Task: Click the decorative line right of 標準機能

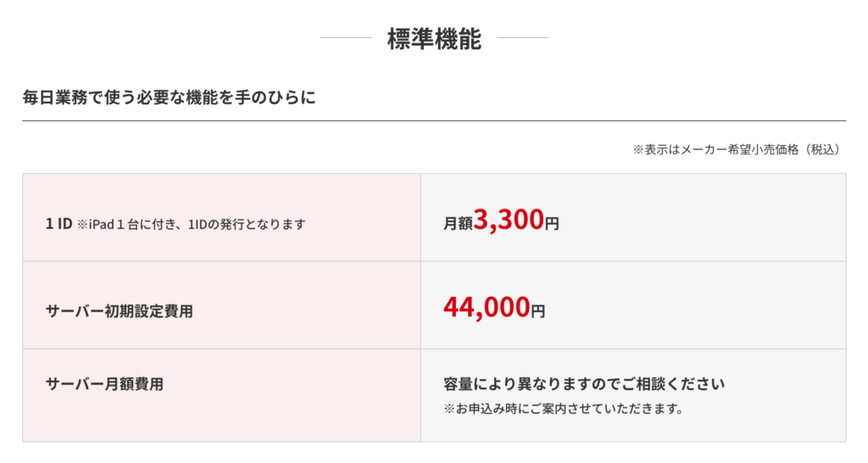Action: click(522, 37)
